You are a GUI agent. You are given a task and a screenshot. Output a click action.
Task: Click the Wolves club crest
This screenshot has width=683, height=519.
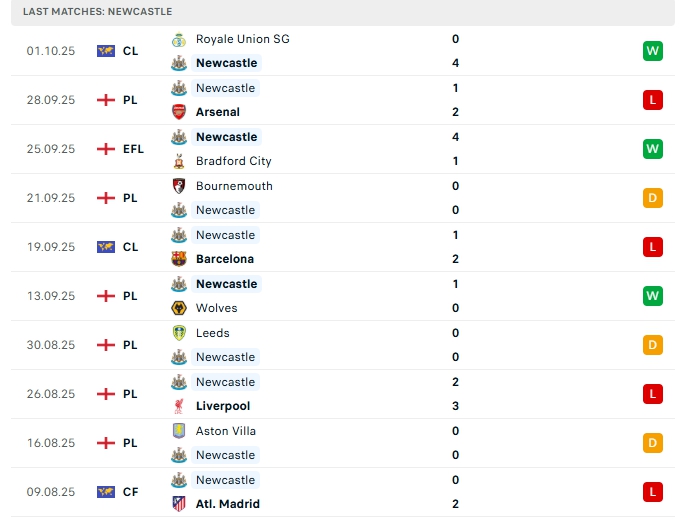click(179, 308)
